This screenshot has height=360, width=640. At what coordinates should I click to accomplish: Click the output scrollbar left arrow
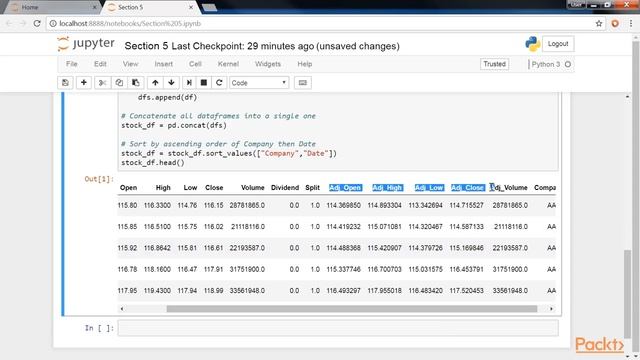click(x=122, y=309)
